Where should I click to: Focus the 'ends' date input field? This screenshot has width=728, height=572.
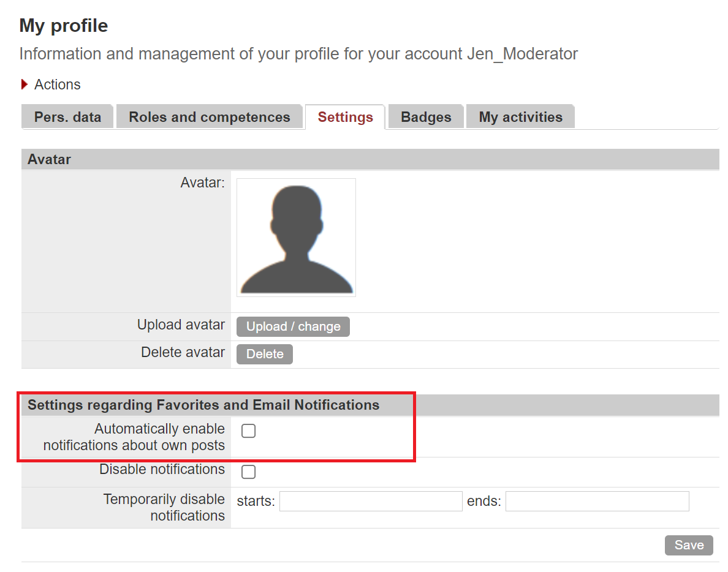point(597,501)
